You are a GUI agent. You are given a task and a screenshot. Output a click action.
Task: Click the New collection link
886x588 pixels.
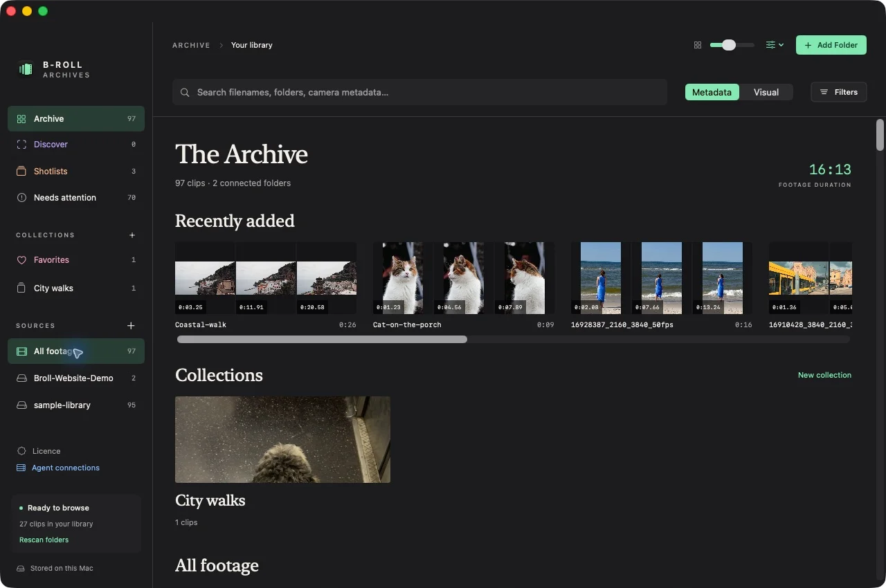click(x=824, y=375)
